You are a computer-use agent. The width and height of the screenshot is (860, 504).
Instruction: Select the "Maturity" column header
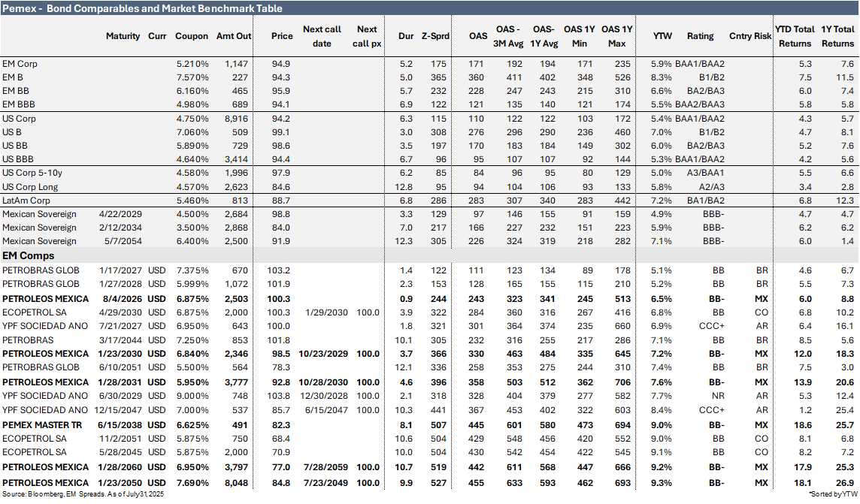click(x=123, y=36)
